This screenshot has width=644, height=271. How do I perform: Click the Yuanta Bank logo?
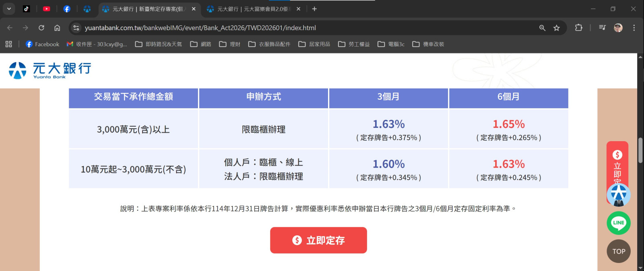[x=50, y=70]
